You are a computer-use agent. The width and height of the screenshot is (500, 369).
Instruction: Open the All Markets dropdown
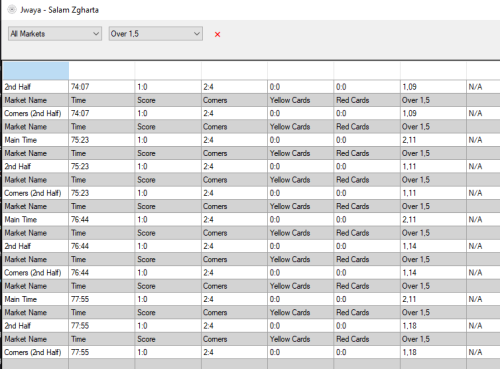point(55,34)
